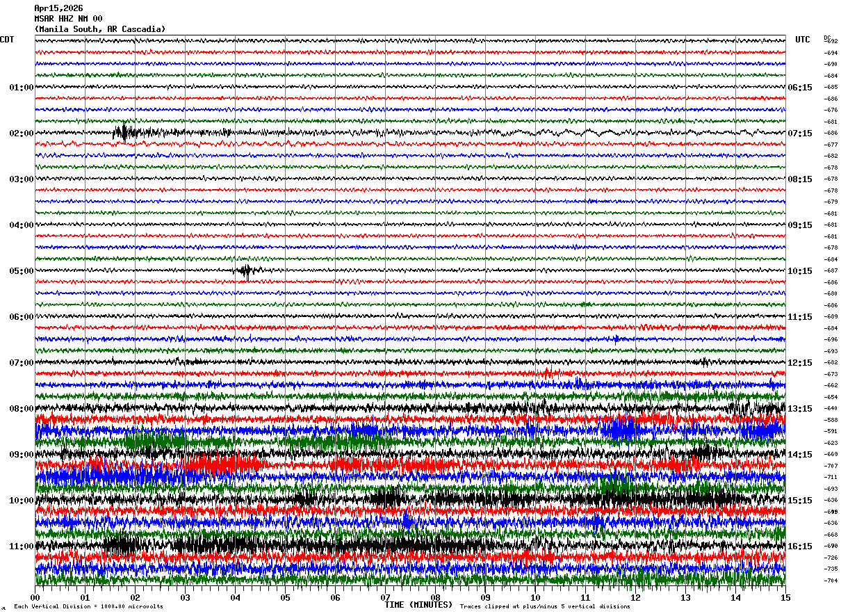Click the DC offset value '-707'
Image resolution: width=841 pixels, height=616 pixels.
click(x=831, y=466)
